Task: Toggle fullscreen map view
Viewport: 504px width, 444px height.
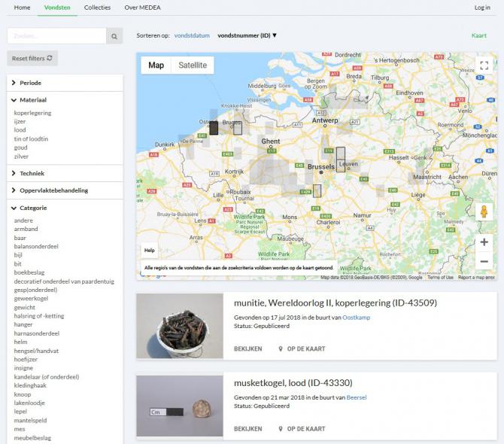Action: pyautogui.click(x=484, y=65)
